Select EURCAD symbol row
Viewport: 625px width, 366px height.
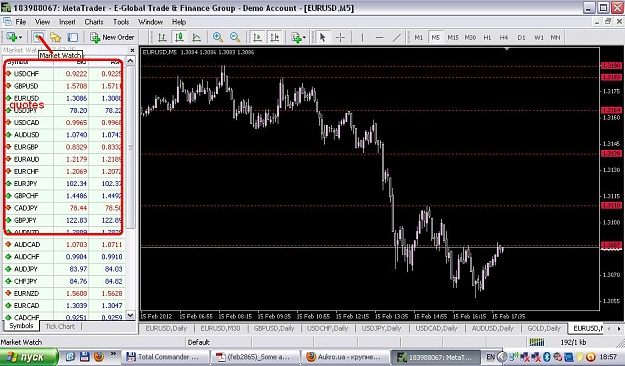click(x=64, y=306)
